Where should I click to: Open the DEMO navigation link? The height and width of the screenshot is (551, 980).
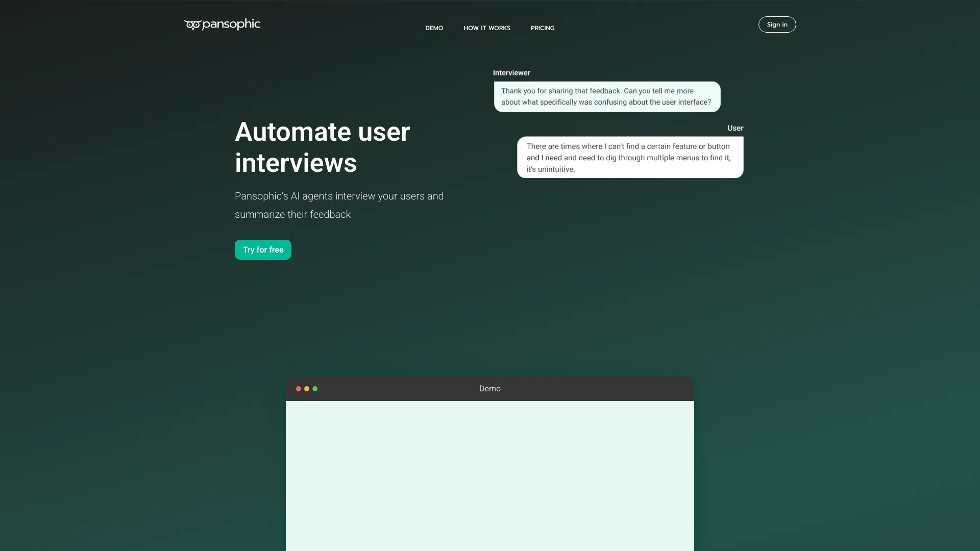pos(434,28)
